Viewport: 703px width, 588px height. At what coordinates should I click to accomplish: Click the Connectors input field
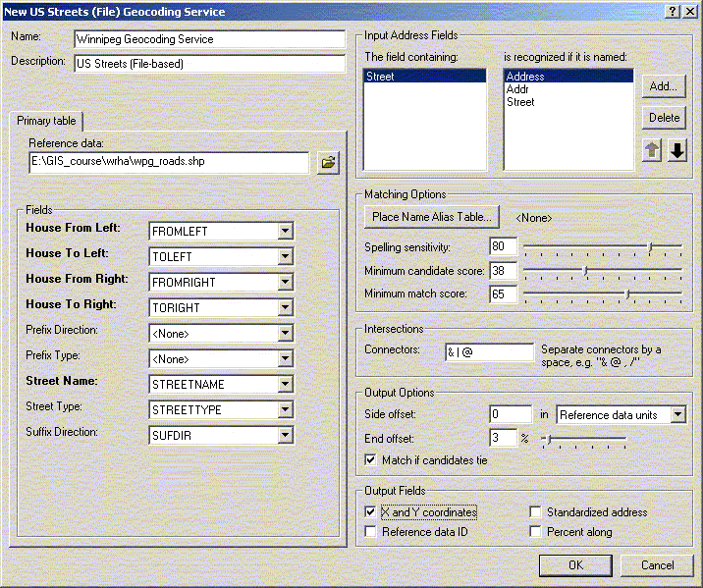[488, 351]
